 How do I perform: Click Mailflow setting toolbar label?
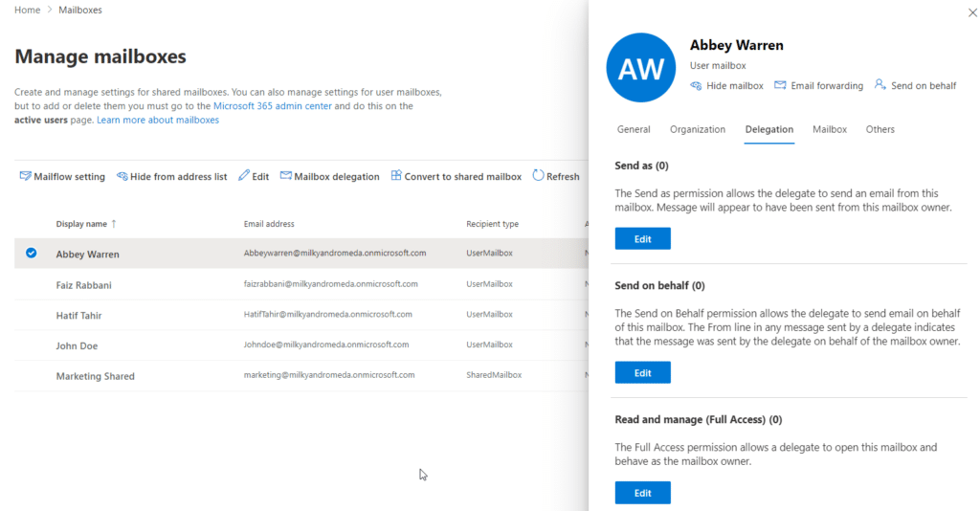(69, 177)
